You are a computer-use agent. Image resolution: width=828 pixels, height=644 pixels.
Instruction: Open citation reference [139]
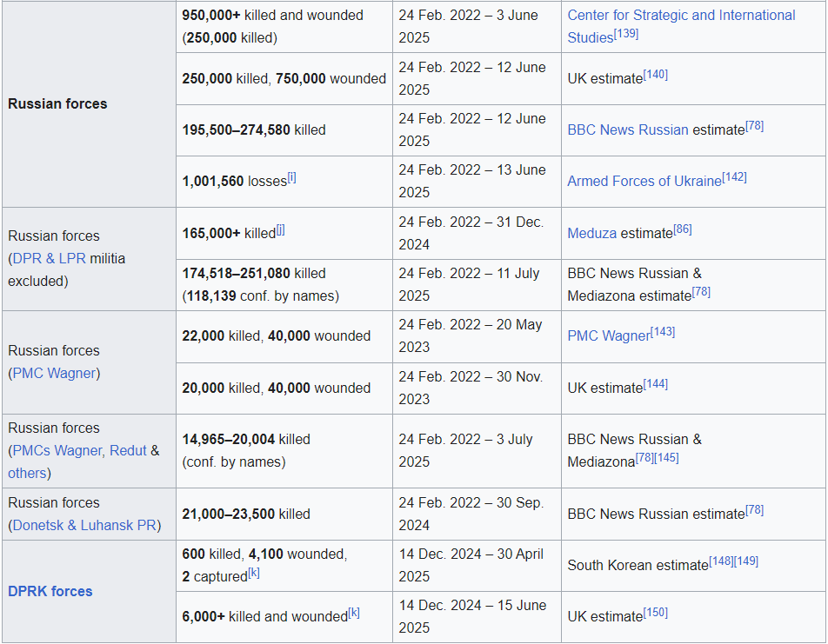(626, 34)
